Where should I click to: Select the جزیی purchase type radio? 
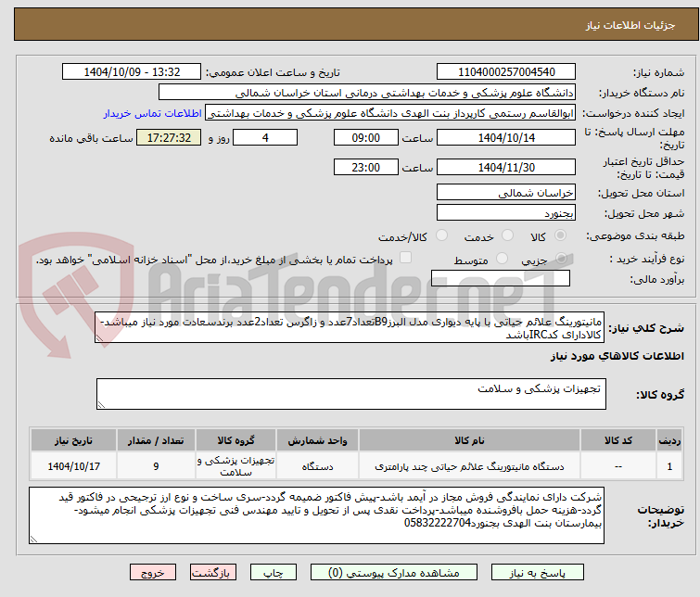(x=561, y=258)
